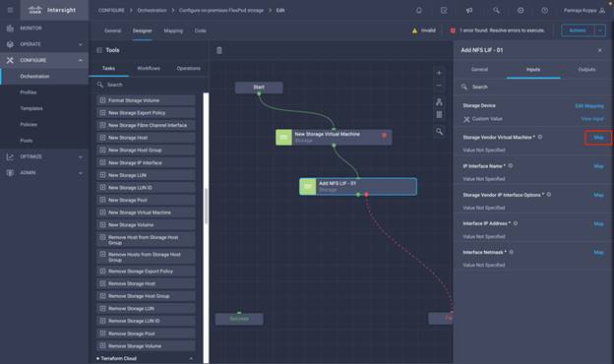Click the trash delete icon above canvas
The image size is (614, 364).
(219, 50)
